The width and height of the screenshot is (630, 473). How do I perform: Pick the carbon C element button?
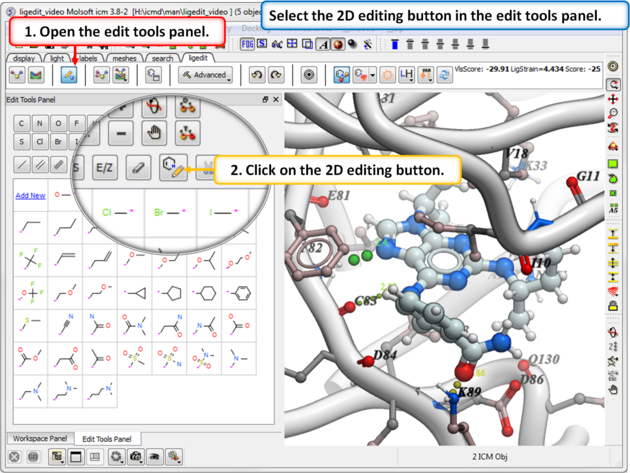[22, 123]
